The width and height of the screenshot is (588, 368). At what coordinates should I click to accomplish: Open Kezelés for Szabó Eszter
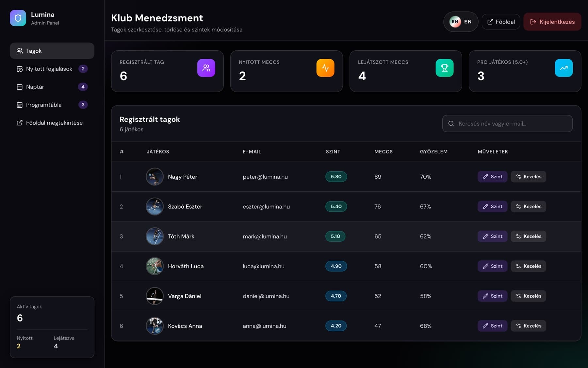tap(528, 206)
